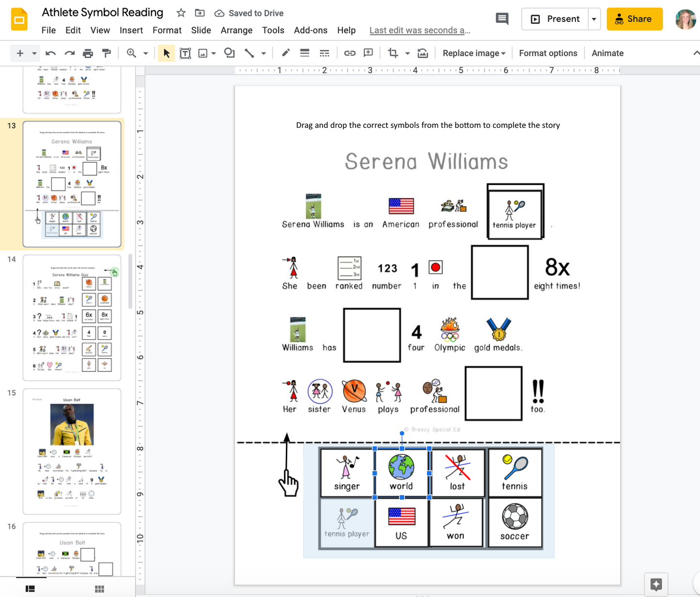Select the shape tool
Viewport: 700px width, 597px height.
click(x=230, y=53)
